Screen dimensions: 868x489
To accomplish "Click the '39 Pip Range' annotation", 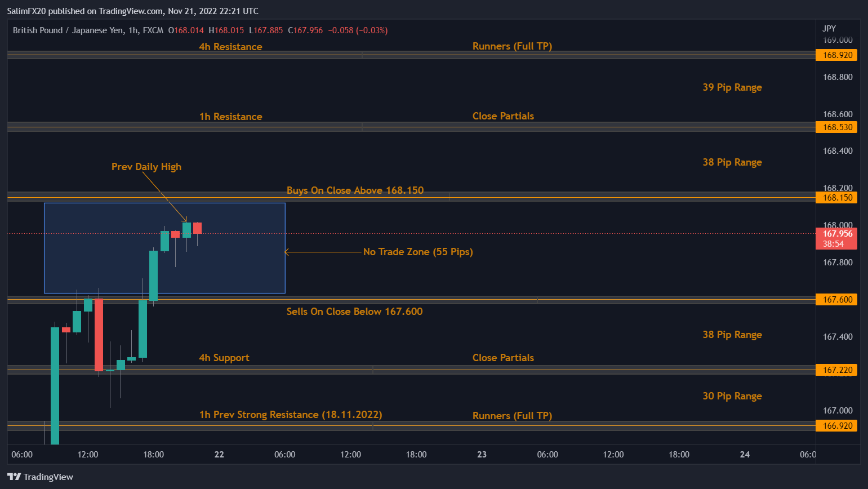I will click(x=732, y=87).
